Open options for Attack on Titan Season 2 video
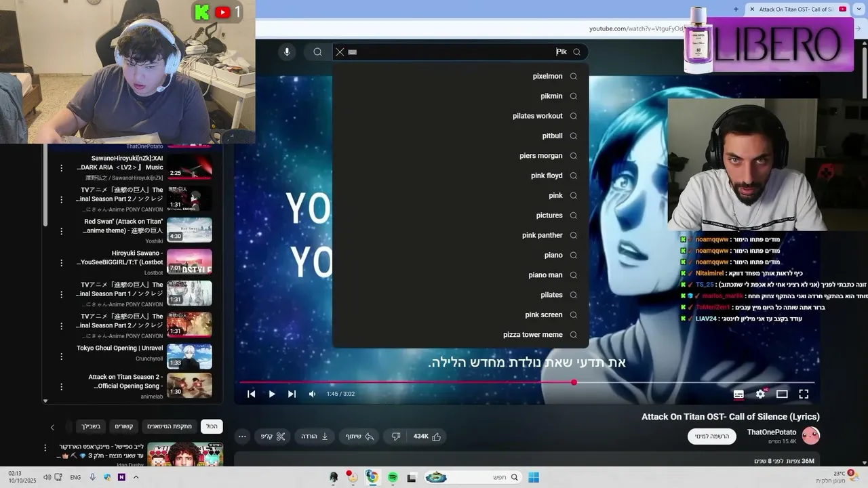Screen dimensions: 868x488 (61, 386)
